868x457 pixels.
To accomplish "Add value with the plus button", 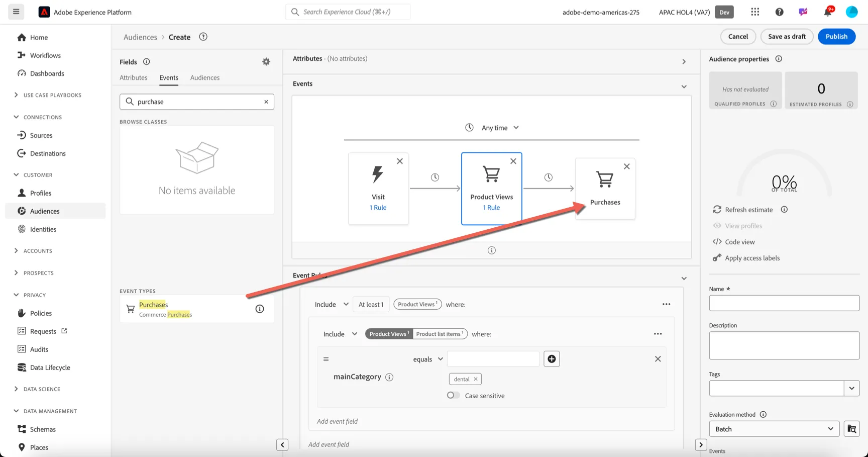I will coord(552,359).
